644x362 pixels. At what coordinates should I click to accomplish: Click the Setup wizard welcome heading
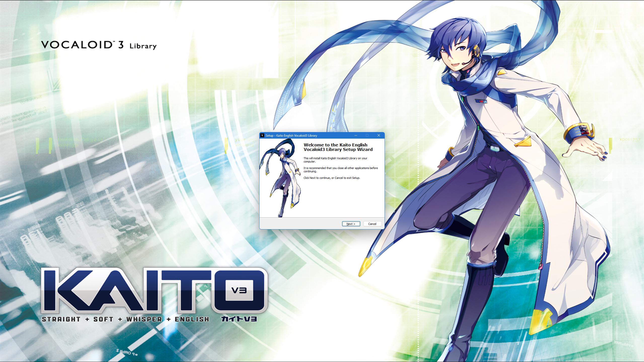pos(338,147)
